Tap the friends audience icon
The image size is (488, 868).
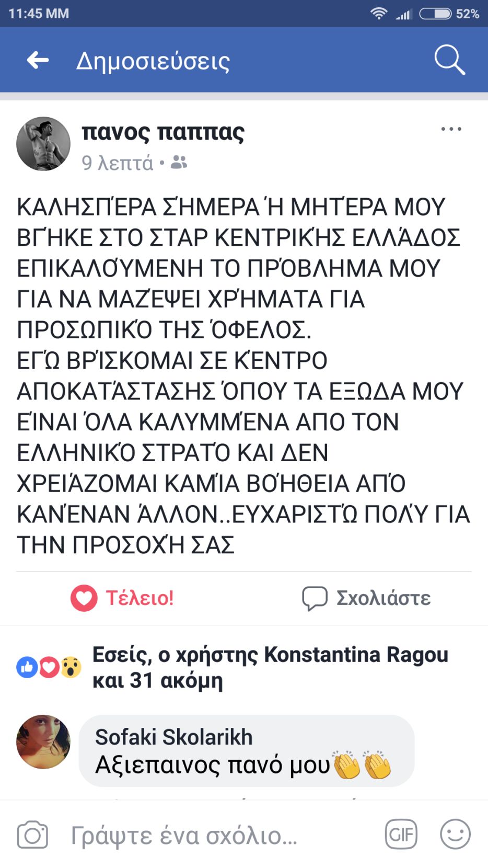point(179,163)
